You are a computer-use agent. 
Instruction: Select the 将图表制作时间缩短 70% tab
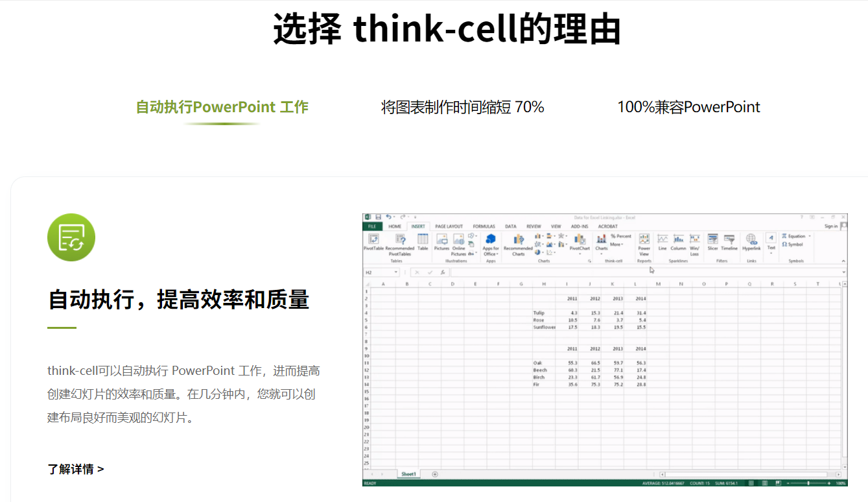click(463, 107)
